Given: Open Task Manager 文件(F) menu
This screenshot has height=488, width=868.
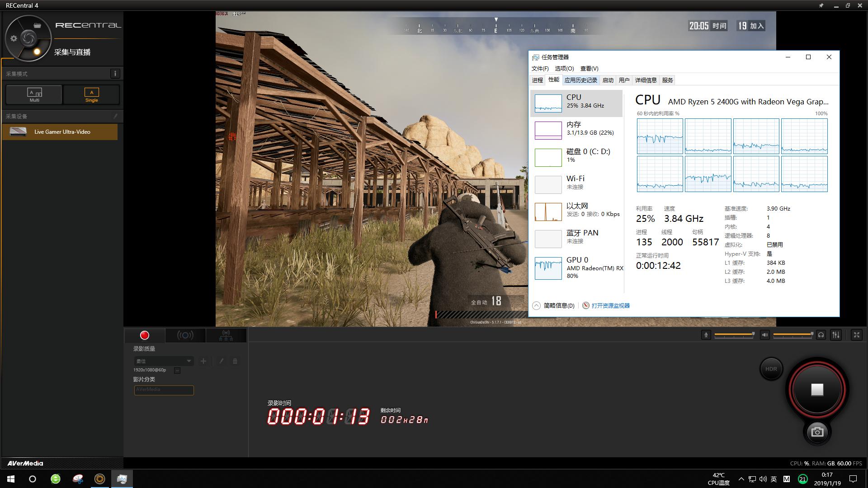Looking at the screenshot, I should click(540, 69).
